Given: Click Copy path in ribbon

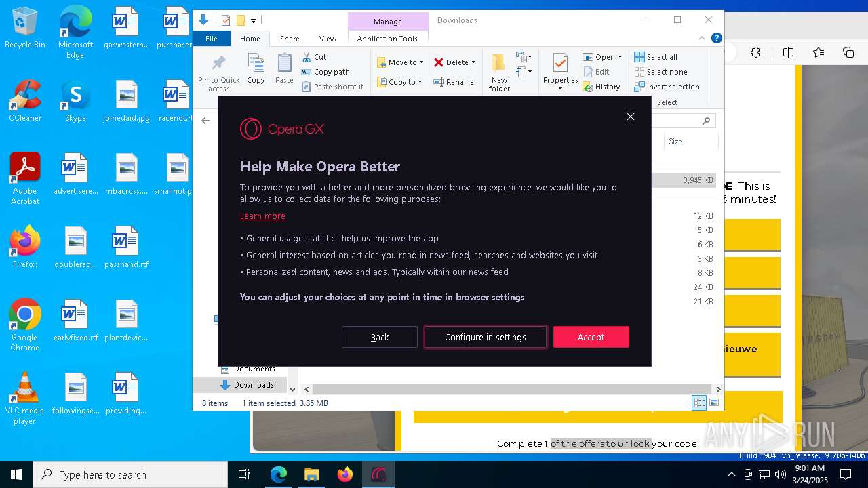Looking at the screenshot, I should (x=325, y=72).
